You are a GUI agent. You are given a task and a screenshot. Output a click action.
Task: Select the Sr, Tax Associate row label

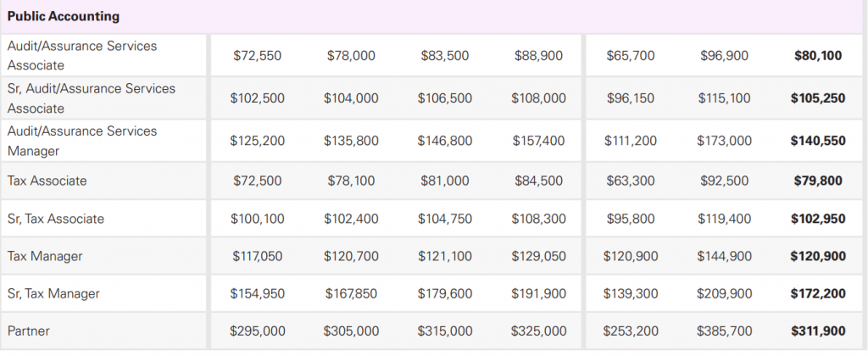point(56,219)
